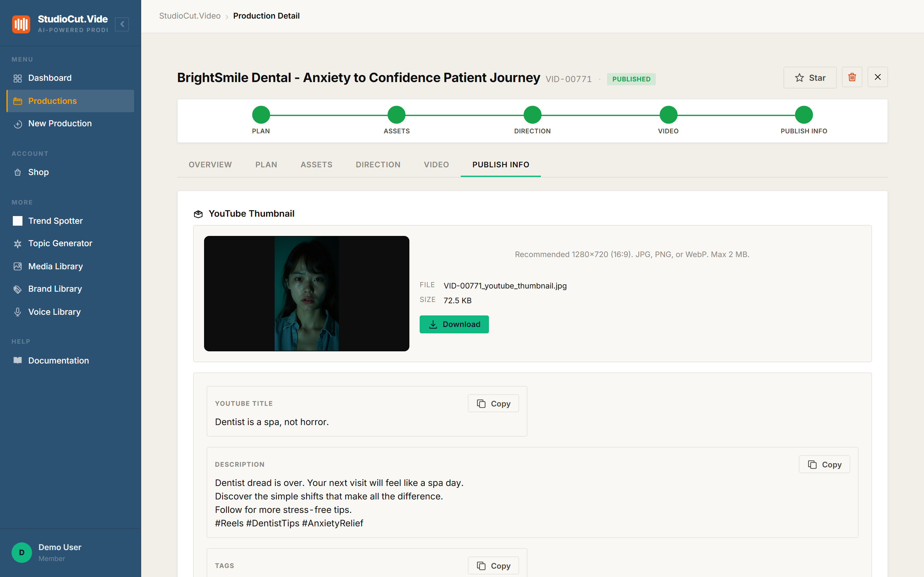Open Brand Library tag icon
The width and height of the screenshot is (924, 577).
click(x=18, y=289)
